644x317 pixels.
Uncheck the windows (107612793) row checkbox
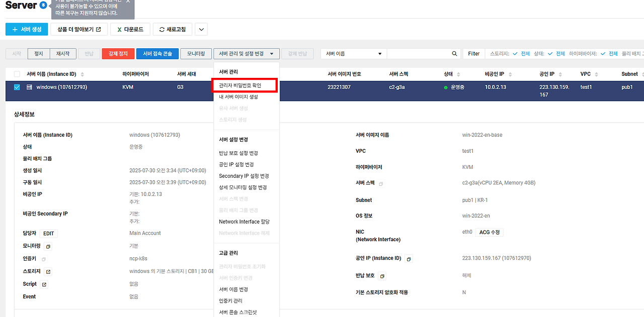click(x=17, y=87)
